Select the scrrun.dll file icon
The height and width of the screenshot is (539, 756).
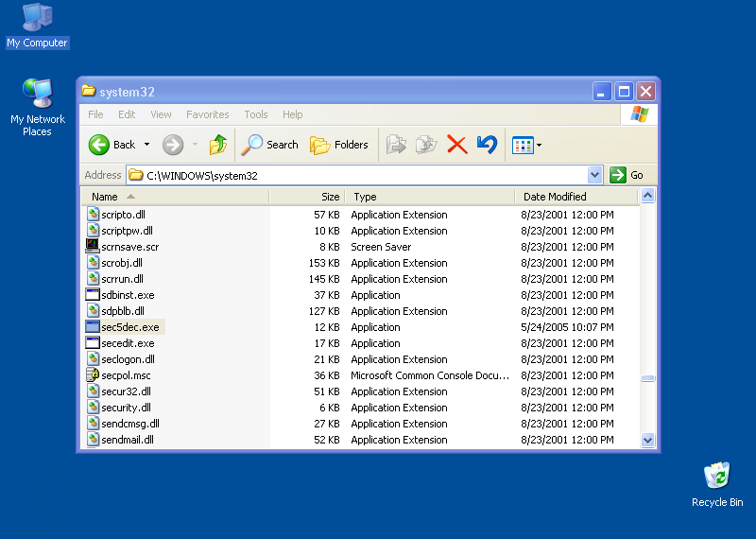93,278
